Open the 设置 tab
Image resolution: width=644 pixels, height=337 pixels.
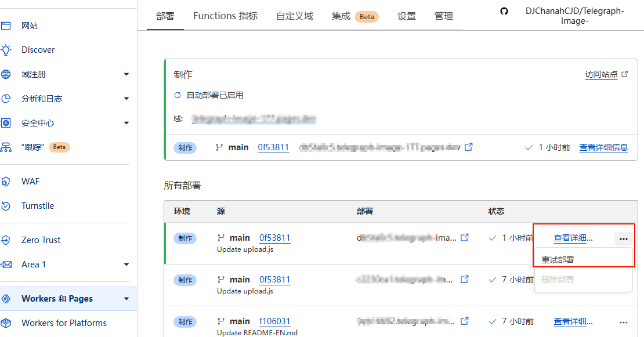[407, 16]
